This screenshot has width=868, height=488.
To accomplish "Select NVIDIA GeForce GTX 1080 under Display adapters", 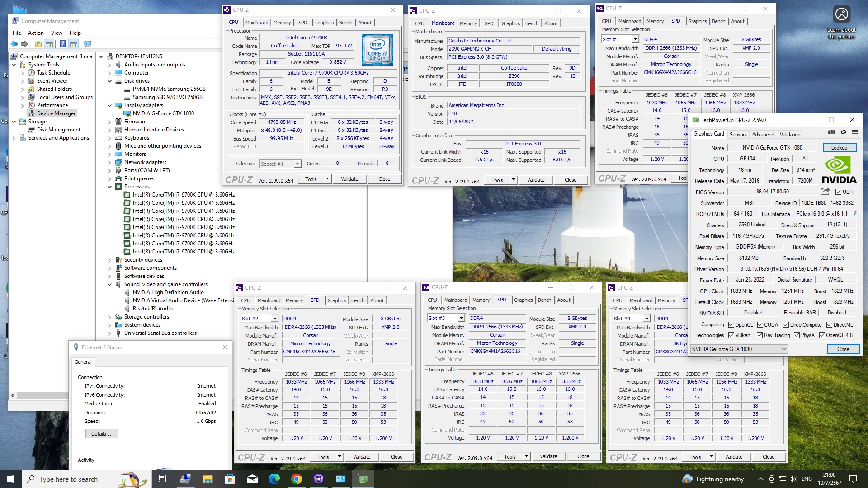I will (163, 113).
